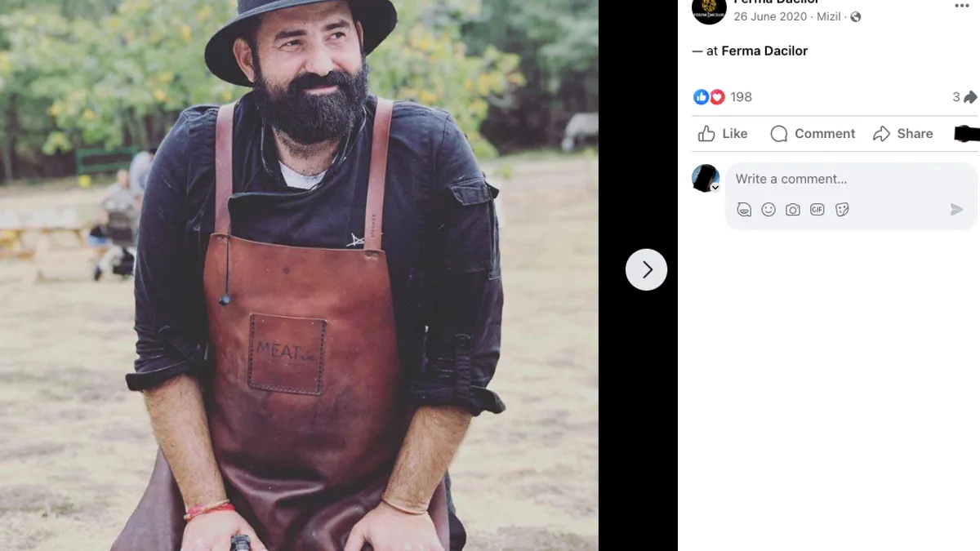Screen dimensions: 980x551
Task: Open the sticker picker in comment box
Action: (843, 210)
